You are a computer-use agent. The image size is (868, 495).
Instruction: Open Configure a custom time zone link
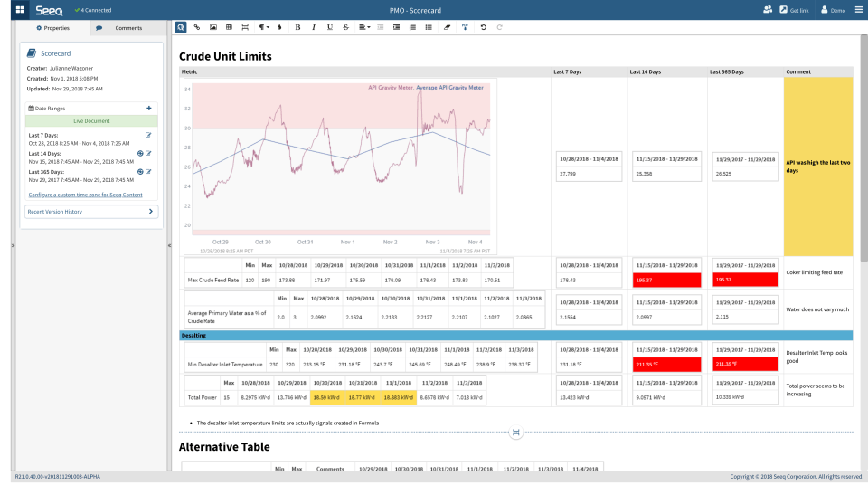(x=85, y=195)
